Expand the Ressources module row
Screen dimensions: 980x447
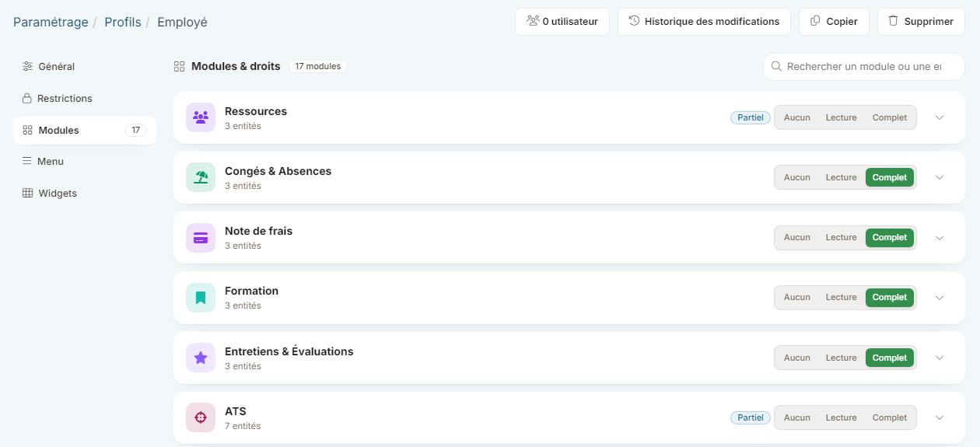tap(939, 117)
